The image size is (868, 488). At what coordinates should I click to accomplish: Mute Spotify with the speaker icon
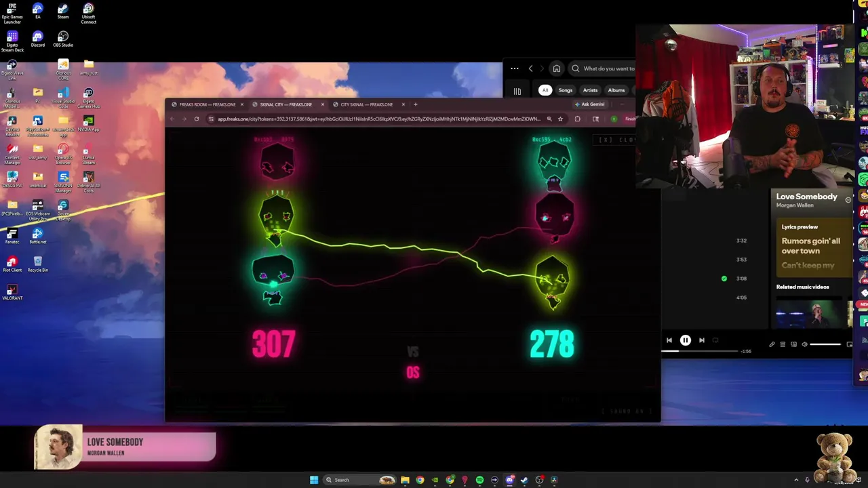pyautogui.click(x=804, y=344)
